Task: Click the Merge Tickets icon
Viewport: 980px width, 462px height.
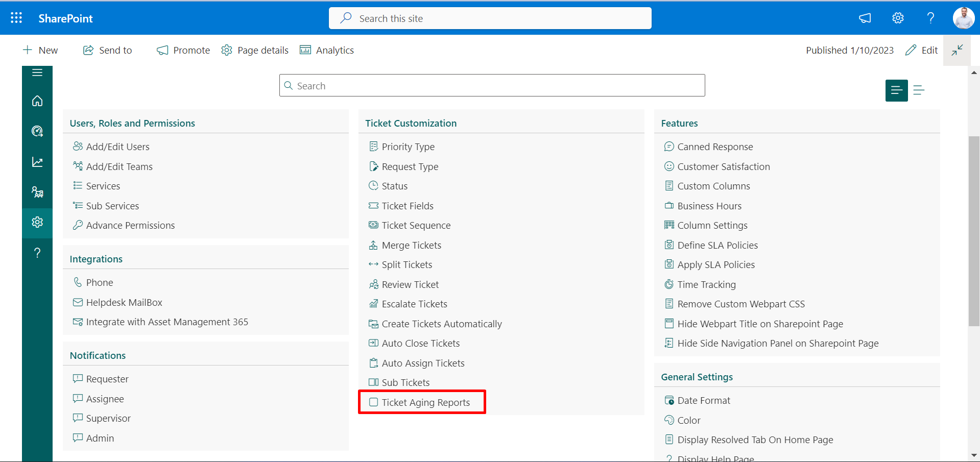Action: click(374, 245)
